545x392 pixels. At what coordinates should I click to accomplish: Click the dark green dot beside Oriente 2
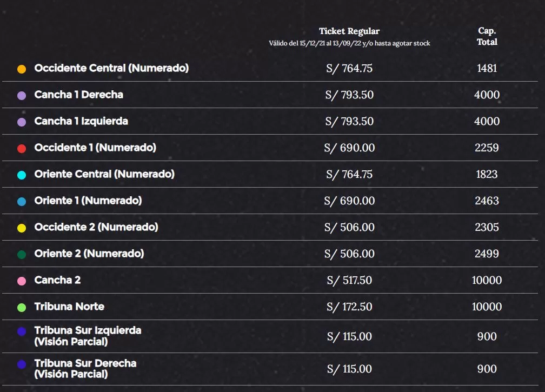point(22,255)
